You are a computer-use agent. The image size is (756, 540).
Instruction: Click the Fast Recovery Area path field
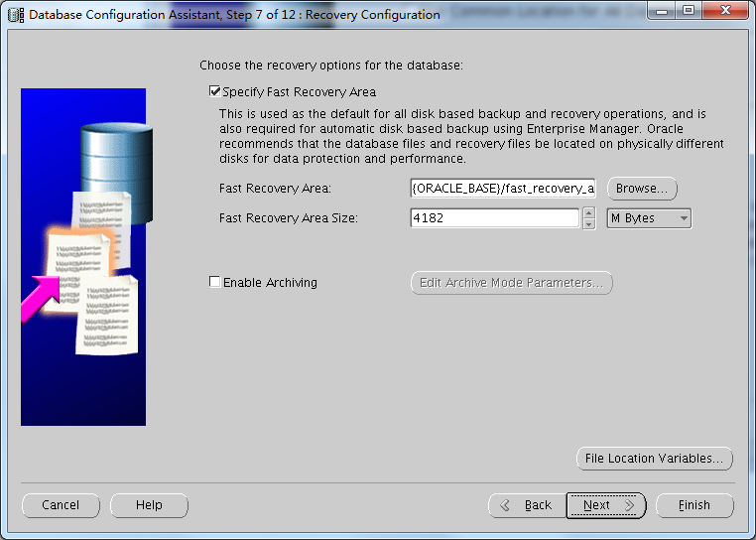point(503,189)
